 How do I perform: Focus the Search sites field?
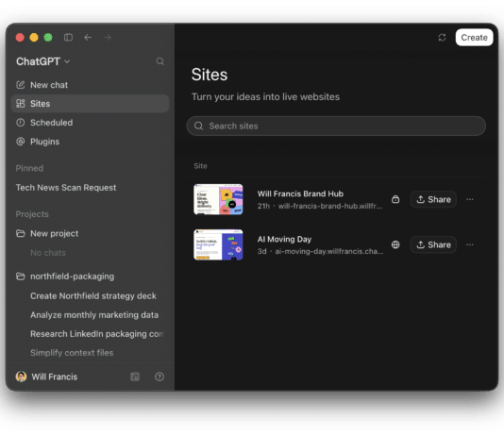click(x=336, y=126)
